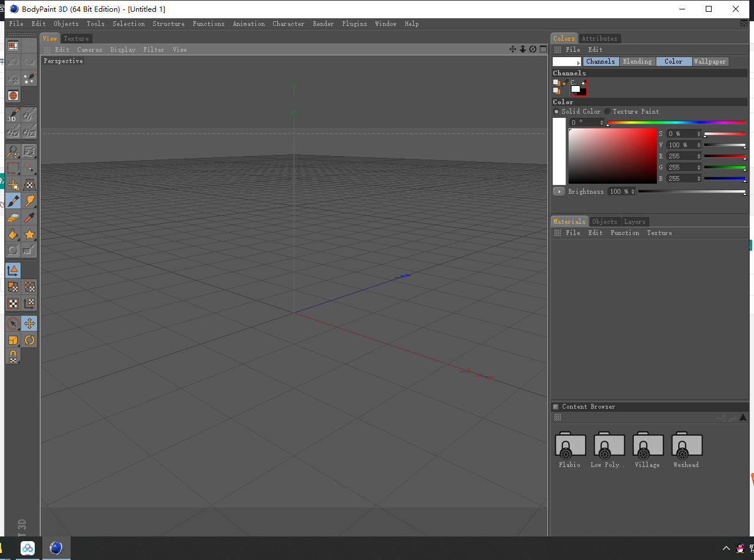This screenshot has width=754, height=560.
Task: Select the active Brush tool
Action: pyautogui.click(x=13, y=201)
